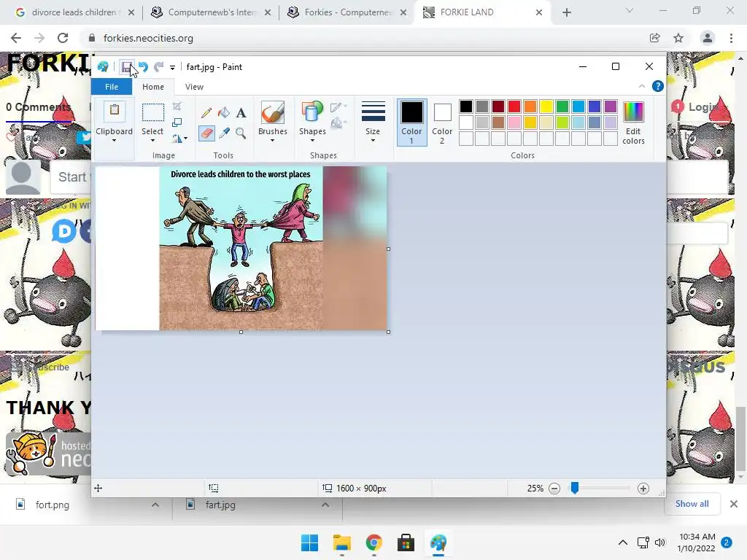Pick the green color swatch
This screenshot has height=560, width=747.
(562, 106)
